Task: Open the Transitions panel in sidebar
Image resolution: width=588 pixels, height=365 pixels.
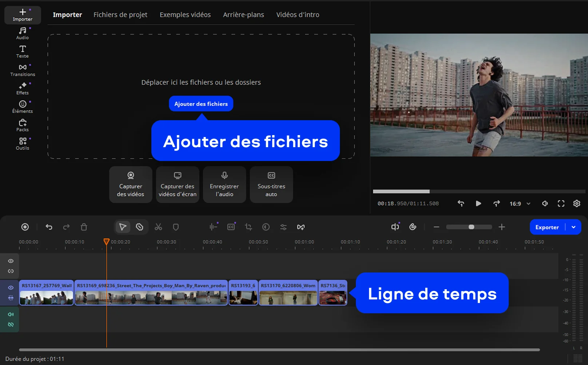Action: (23, 70)
